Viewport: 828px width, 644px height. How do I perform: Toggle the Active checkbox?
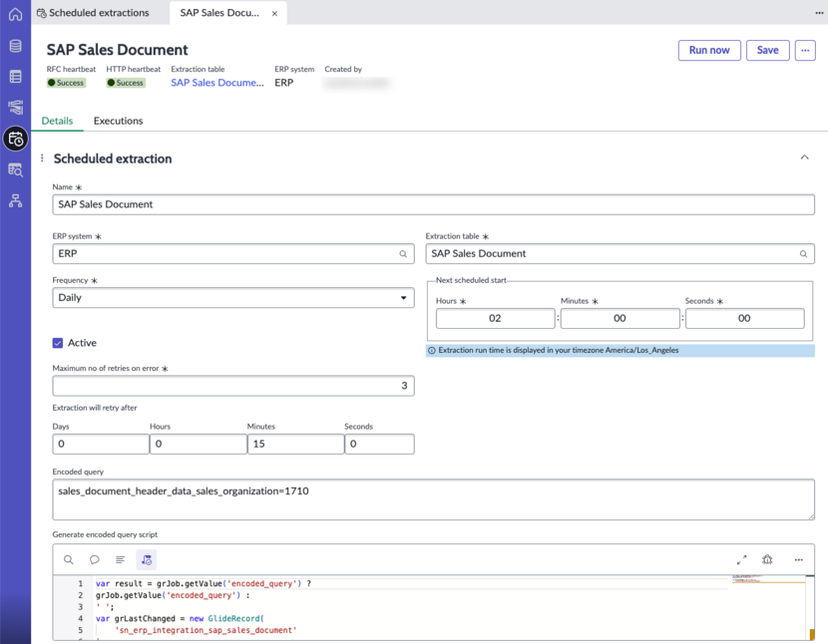pos(58,343)
